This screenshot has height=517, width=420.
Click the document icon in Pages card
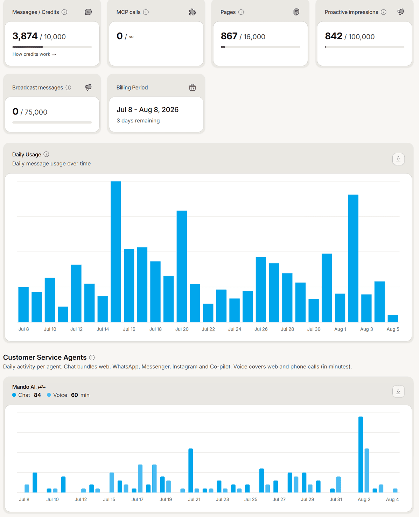(296, 12)
